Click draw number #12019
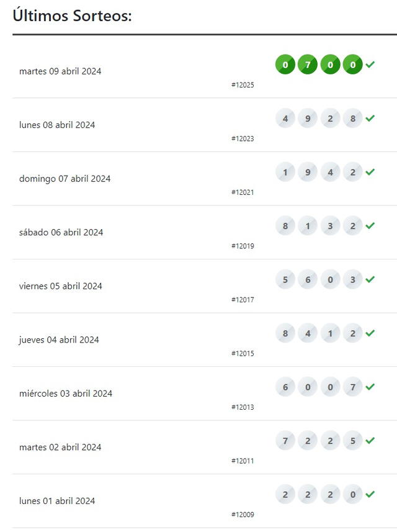 click(x=243, y=246)
